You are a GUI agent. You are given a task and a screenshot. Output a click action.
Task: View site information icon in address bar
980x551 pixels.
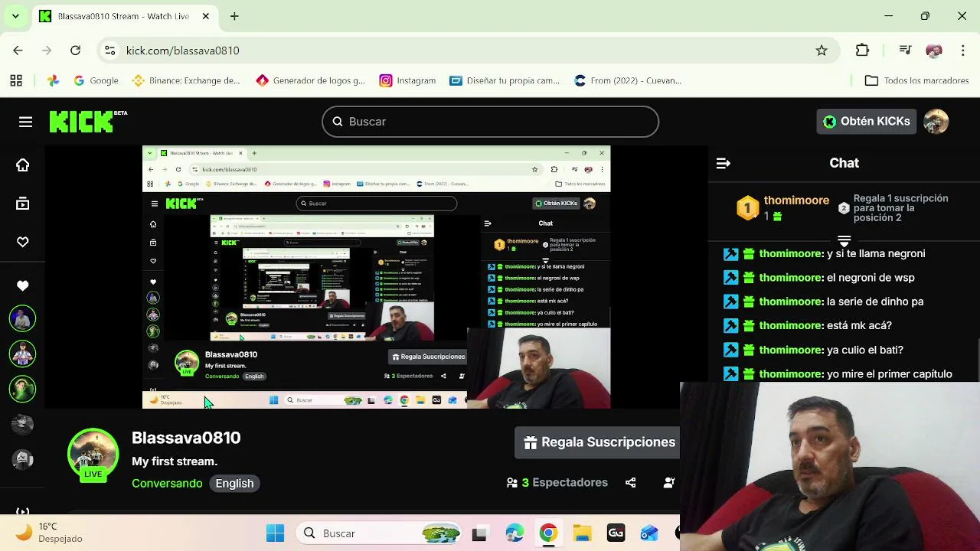(110, 51)
